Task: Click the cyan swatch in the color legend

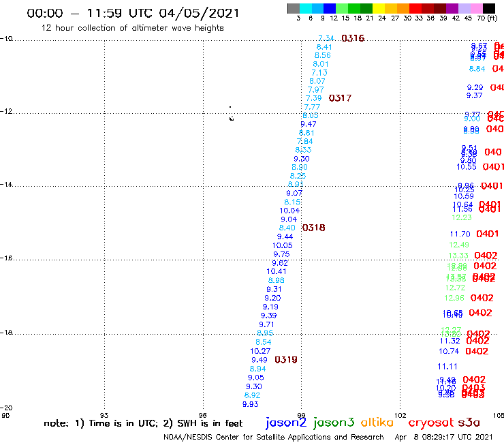Action: coord(306,8)
